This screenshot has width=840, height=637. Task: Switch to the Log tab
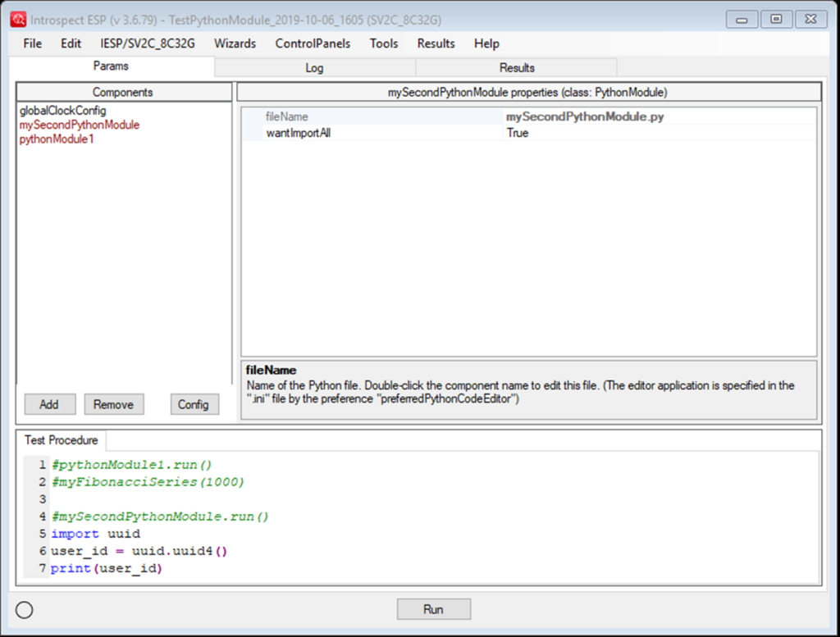(x=314, y=68)
